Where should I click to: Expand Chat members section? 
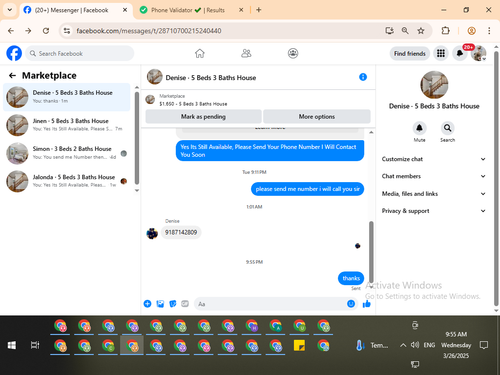433,176
